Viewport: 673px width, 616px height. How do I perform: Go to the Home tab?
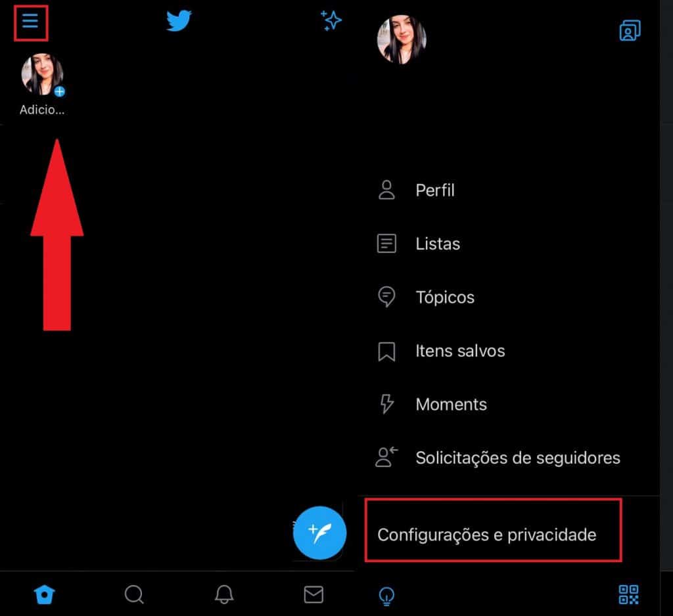44,594
